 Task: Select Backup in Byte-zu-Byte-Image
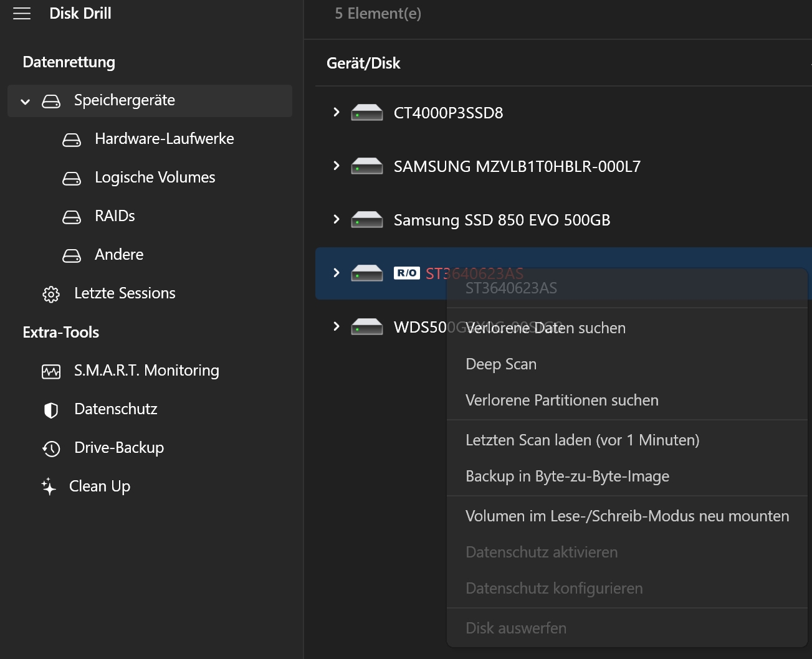[x=567, y=476]
